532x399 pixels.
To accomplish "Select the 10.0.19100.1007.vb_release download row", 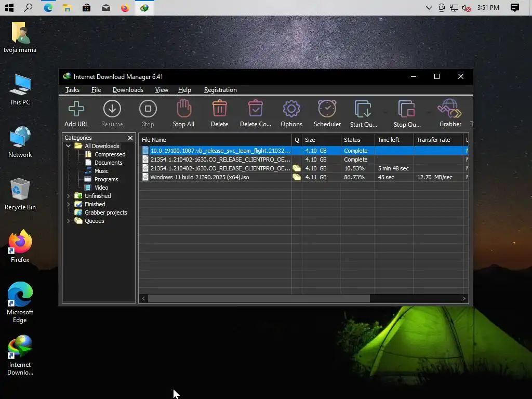I will pyautogui.click(x=303, y=151).
